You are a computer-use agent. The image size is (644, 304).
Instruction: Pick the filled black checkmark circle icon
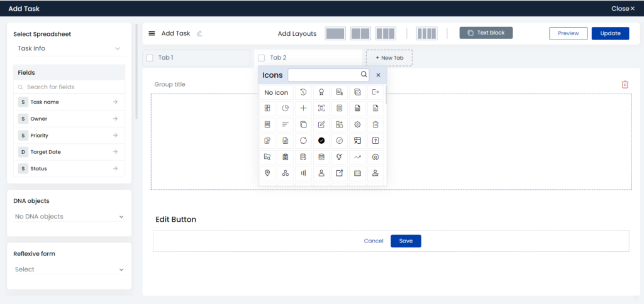(x=321, y=140)
